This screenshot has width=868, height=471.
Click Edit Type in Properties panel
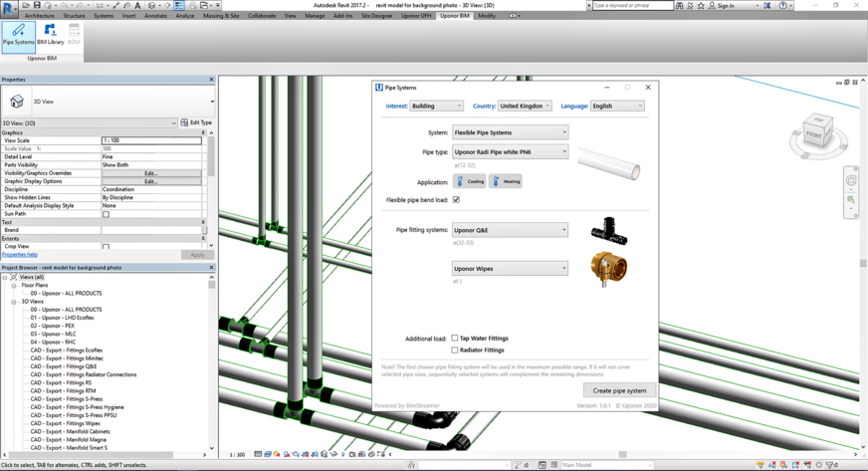[x=196, y=122]
